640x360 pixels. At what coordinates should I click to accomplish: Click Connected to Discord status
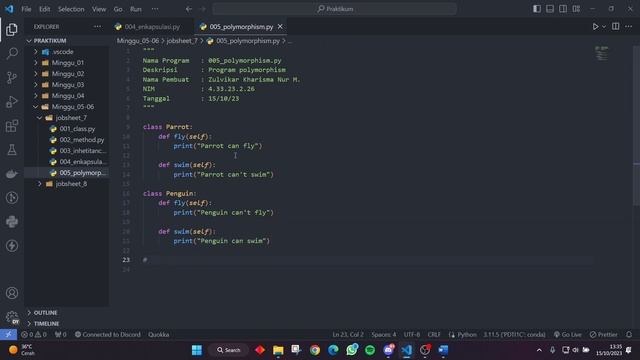(108, 335)
